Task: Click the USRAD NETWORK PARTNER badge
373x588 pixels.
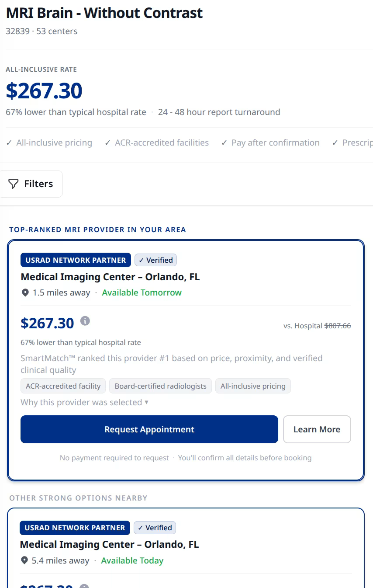Action: 75,260
